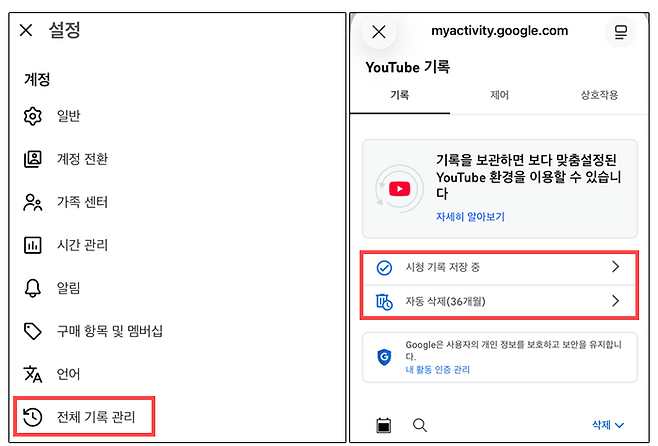
Task: Open the 삭제 dropdown
Action: coord(607,425)
